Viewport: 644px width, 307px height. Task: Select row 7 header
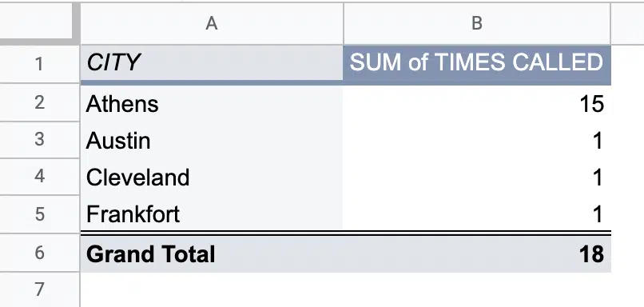(39, 289)
